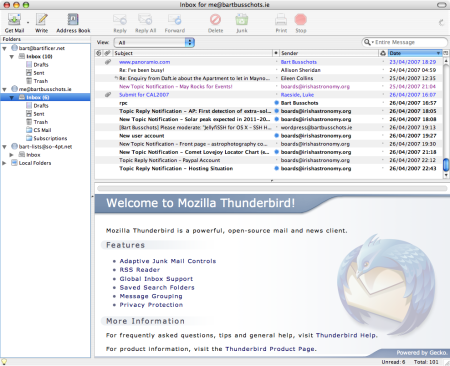Sort messages by Subject column

pyautogui.click(x=192, y=53)
